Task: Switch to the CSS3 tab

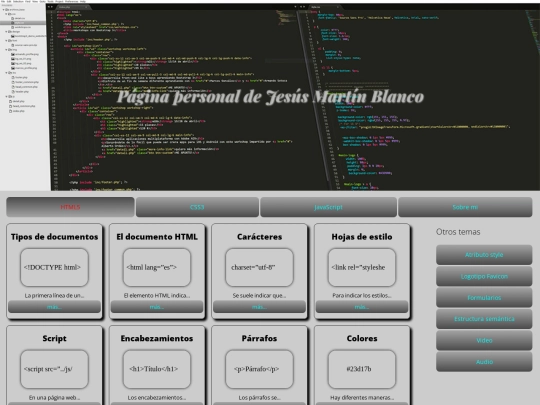Action: pos(197,207)
